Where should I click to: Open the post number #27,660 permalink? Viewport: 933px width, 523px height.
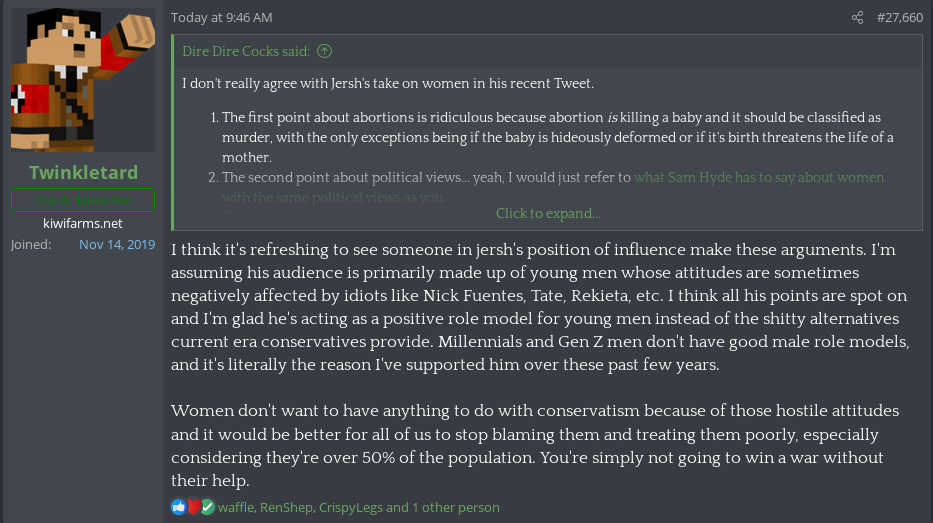[x=898, y=18]
